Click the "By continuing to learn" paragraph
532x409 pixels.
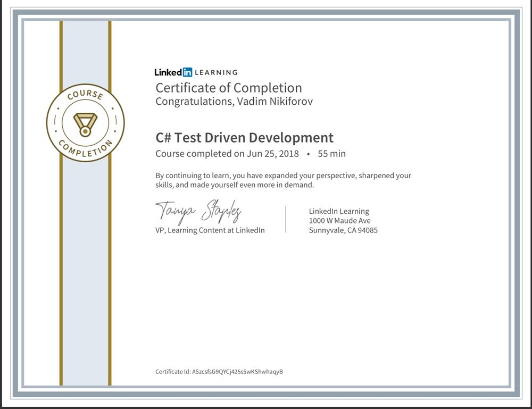pos(283,180)
